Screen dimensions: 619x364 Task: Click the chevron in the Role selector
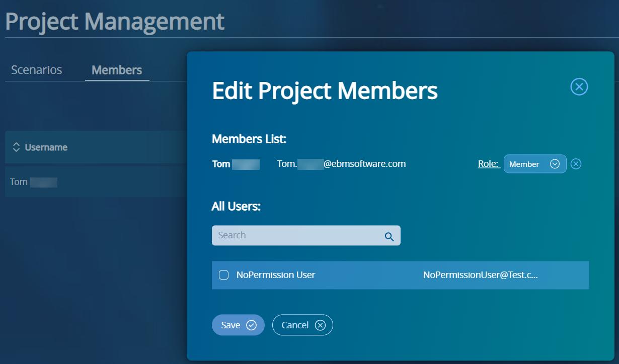[555, 164]
